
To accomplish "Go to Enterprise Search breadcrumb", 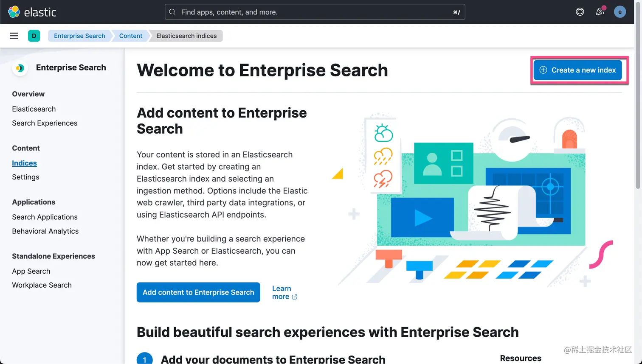I will coord(79,36).
